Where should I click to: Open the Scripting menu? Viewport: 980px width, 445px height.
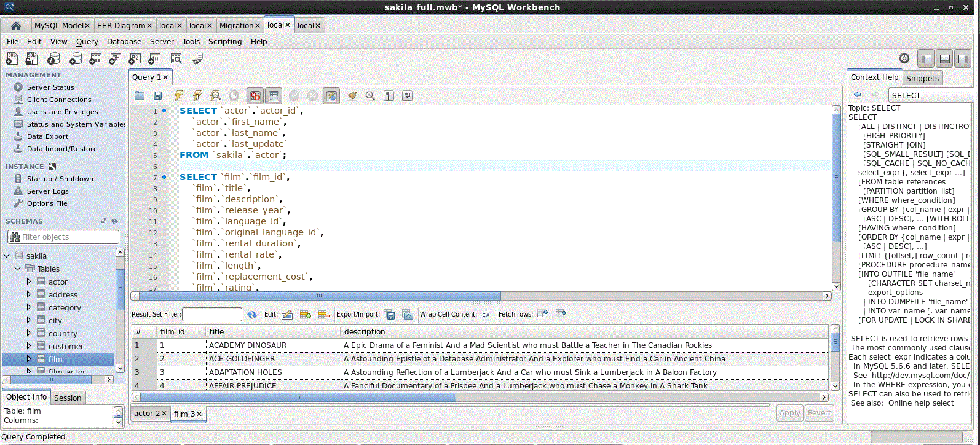click(224, 42)
